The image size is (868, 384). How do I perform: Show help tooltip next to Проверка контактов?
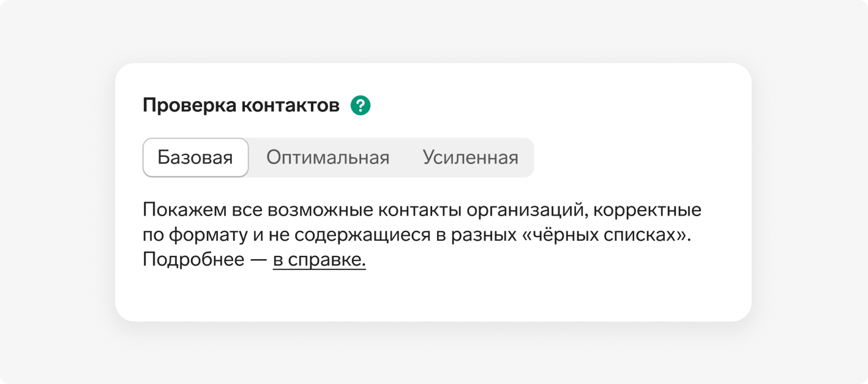361,106
